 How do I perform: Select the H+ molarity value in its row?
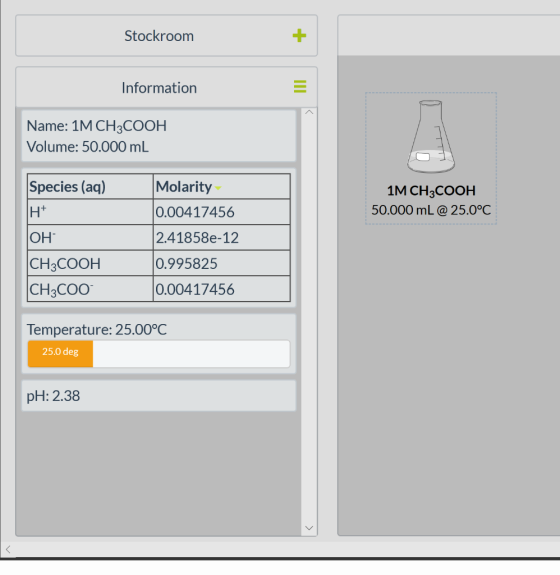click(x=195, y=212)
